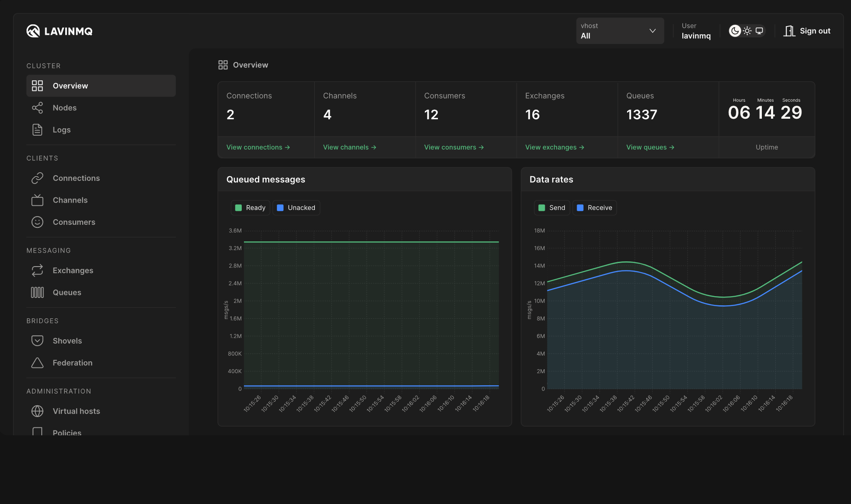Screen dimensions: 851x504
Task: Switch to light mode sun toggle
Action: pos(747,31)
